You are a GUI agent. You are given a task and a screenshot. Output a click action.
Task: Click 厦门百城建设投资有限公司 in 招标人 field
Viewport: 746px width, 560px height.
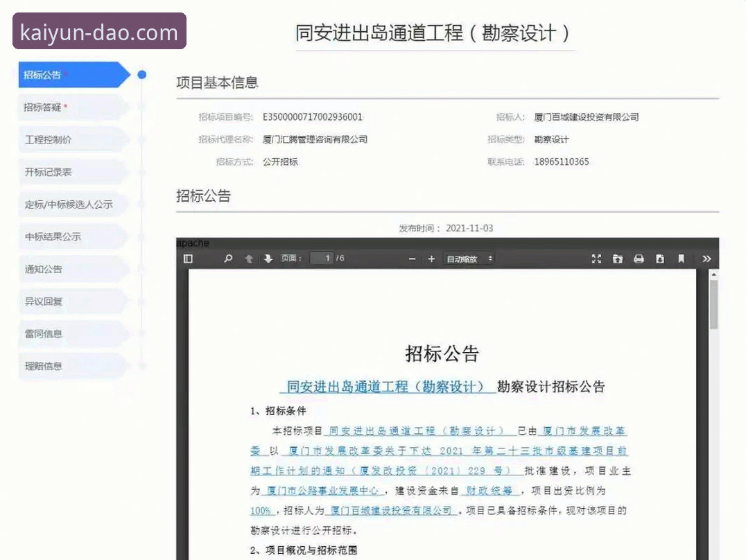(586, 117)
